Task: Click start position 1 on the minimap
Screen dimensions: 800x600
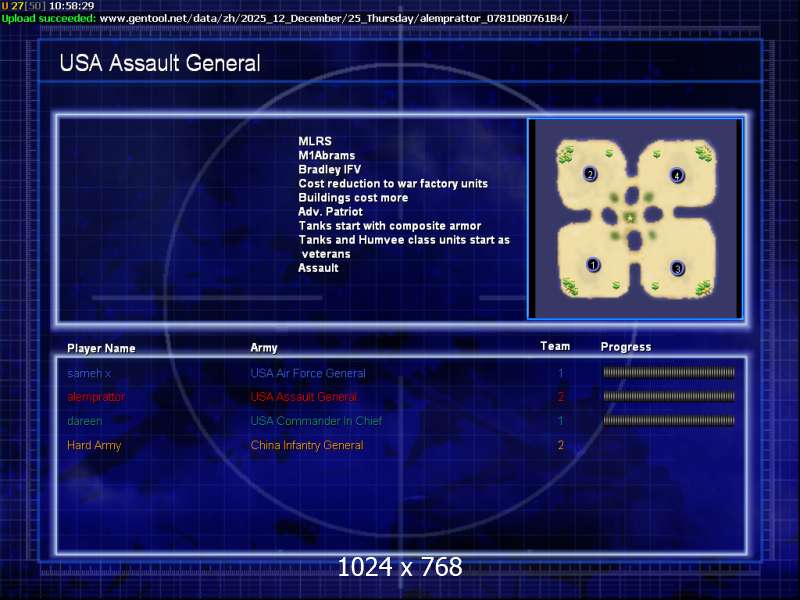Action: click(593, 265)
